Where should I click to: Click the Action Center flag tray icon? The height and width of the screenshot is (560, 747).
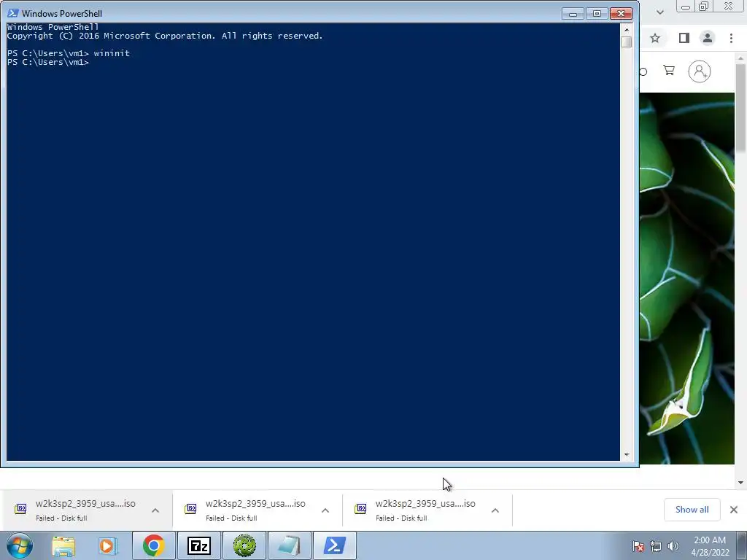pos(638,546)
